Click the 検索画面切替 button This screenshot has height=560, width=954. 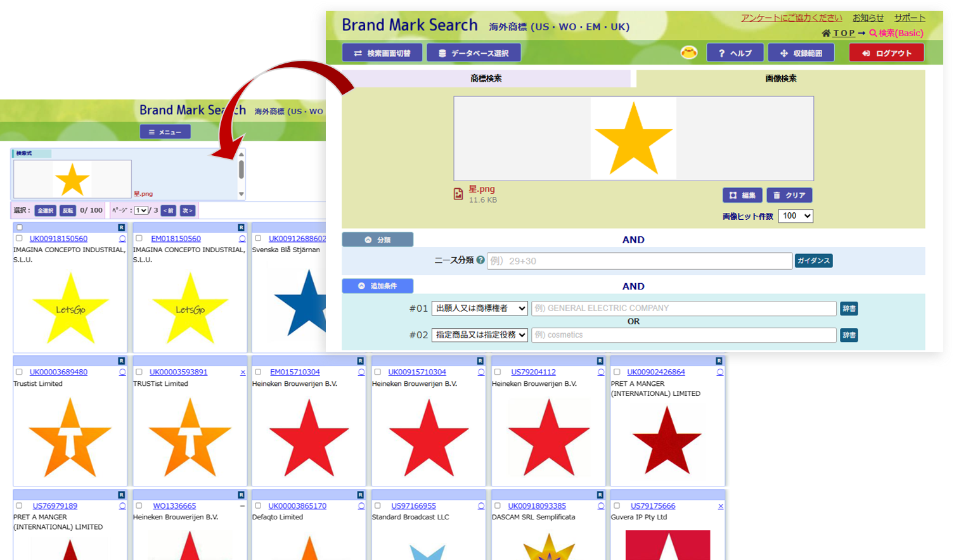pyautogui.click(x=382, y=53)
